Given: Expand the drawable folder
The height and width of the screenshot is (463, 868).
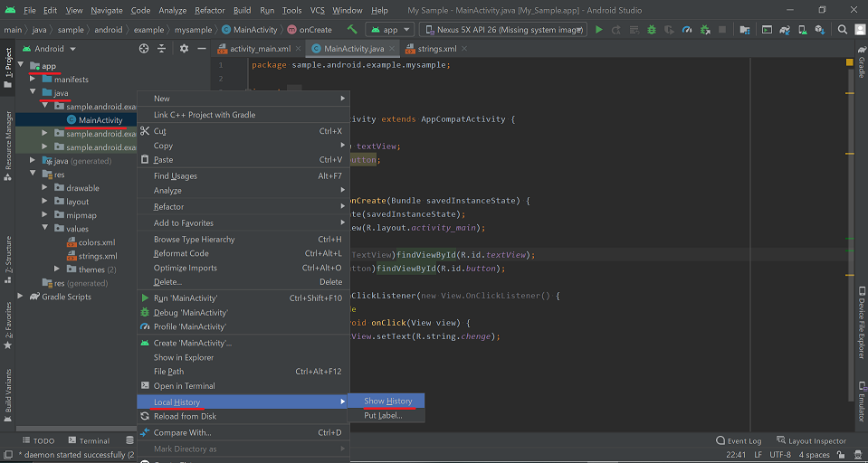Looking at the screenshot, I should tap(45, 188).
